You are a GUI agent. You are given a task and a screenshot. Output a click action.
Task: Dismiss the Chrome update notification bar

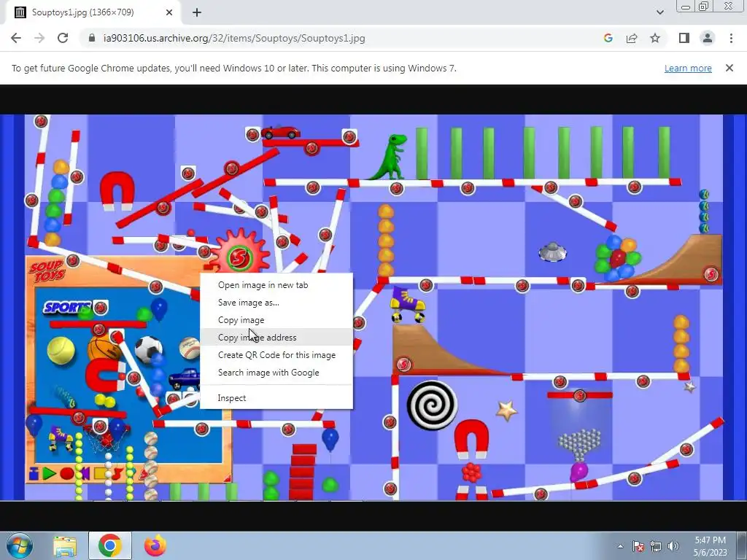729,68
